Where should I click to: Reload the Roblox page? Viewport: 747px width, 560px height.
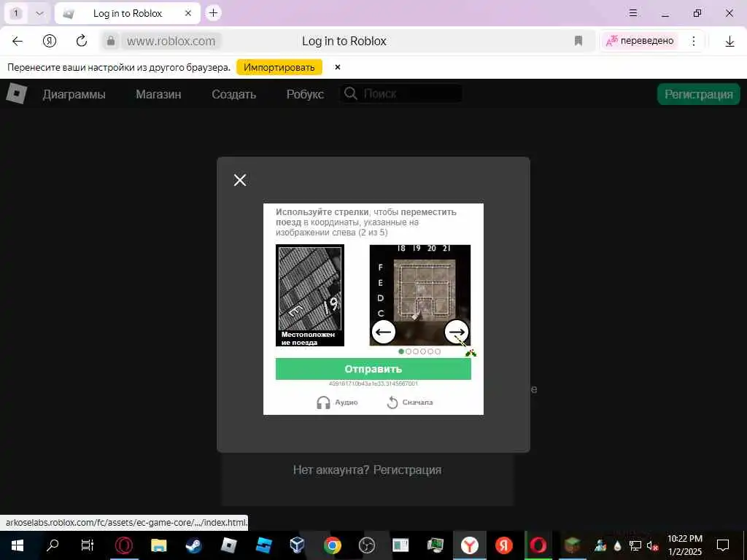(x=82, y=41)
